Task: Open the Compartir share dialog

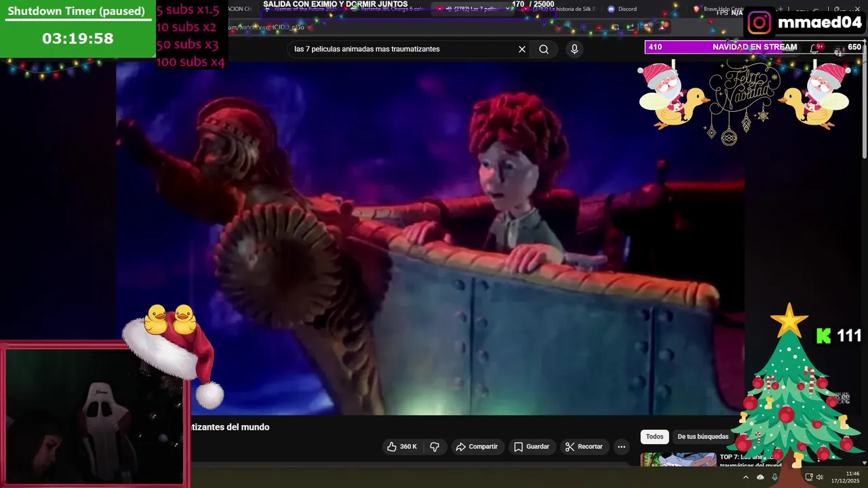Action: [x=477, y=447]
